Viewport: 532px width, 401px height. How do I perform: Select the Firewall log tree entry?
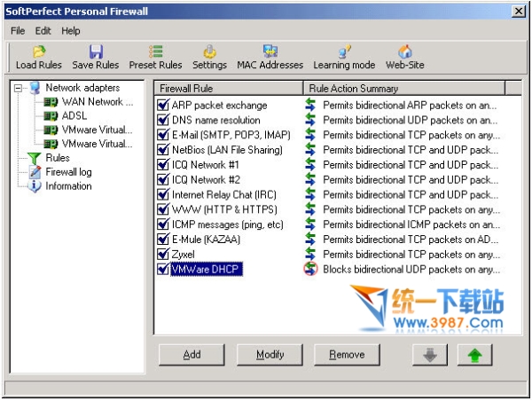68,172
